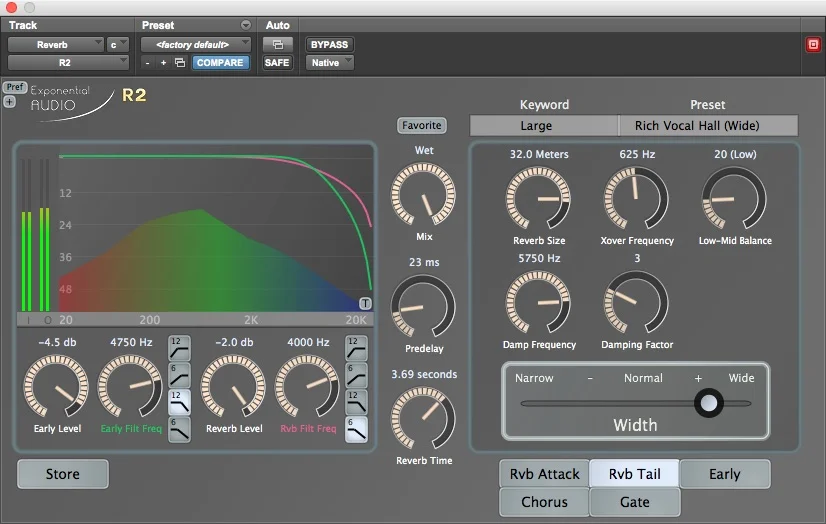Click the Store button
826x524 pixels.
(x=63, y=474)
